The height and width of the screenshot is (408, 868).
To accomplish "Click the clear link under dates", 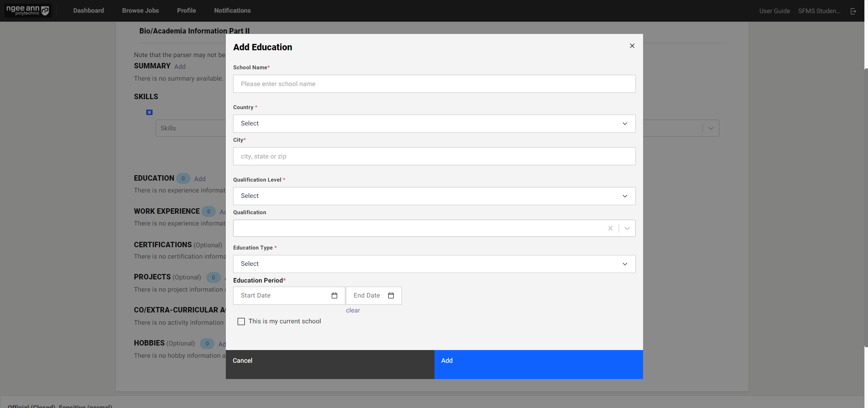I will (353, 310).
